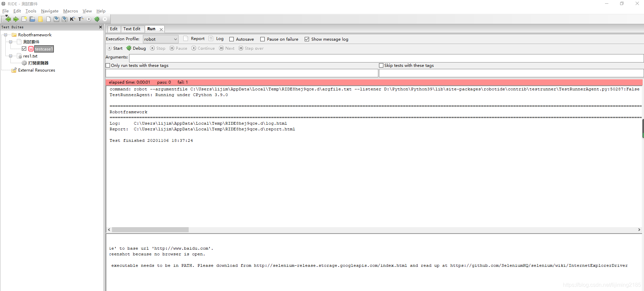Start the test run
644x291 pixels.
[115, 48]
